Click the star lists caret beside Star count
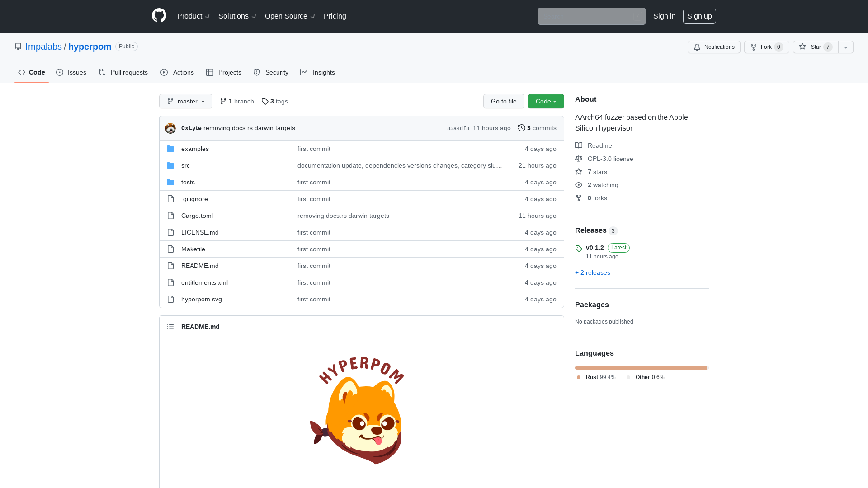The height and width of the screenshot is (488, 868). tap(845, 47)
